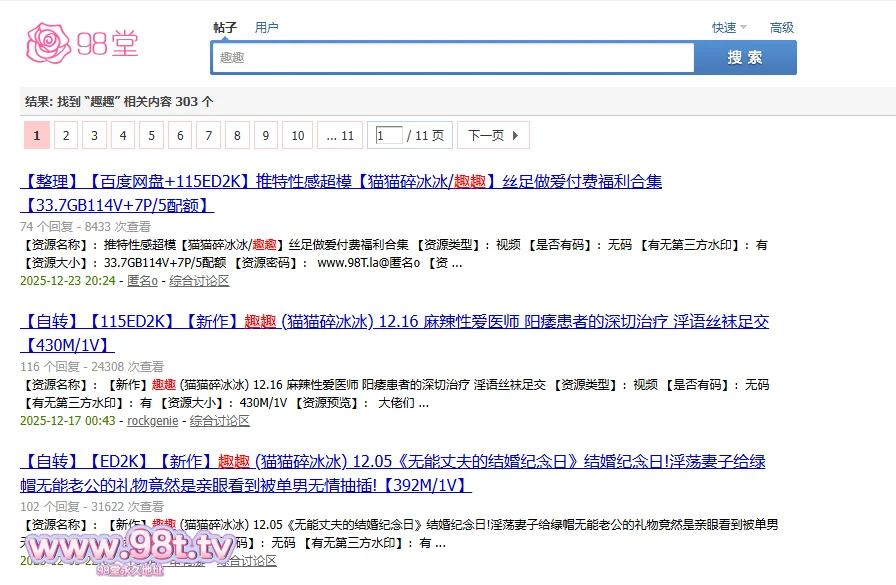Open results page 3
This screenshot has width=896, height=585.
[x=95, y=136]
